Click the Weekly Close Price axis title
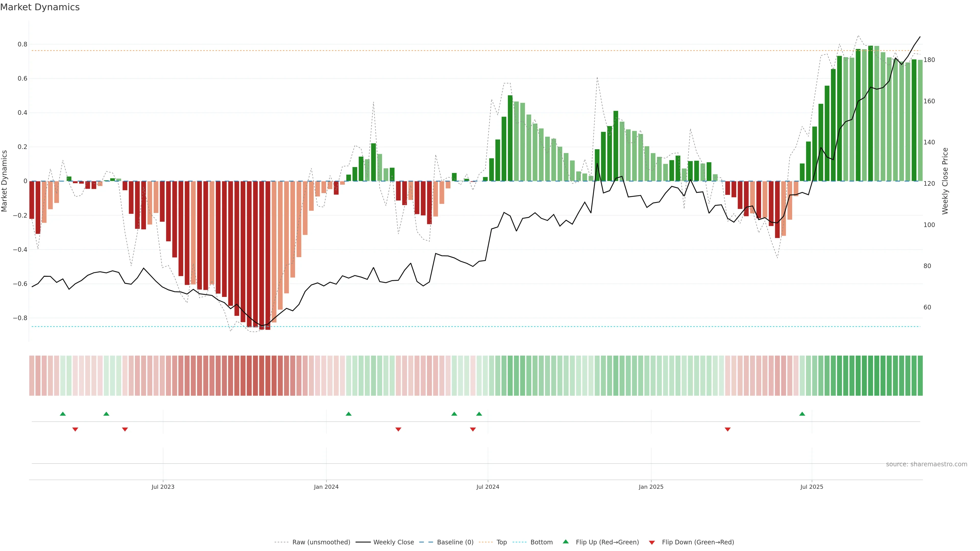This screenshot has width=980, height=551. (945, 181)
